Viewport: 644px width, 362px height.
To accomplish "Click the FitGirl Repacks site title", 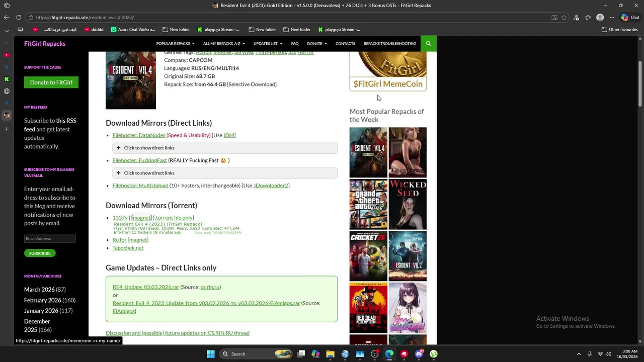I will pos(45,44).
